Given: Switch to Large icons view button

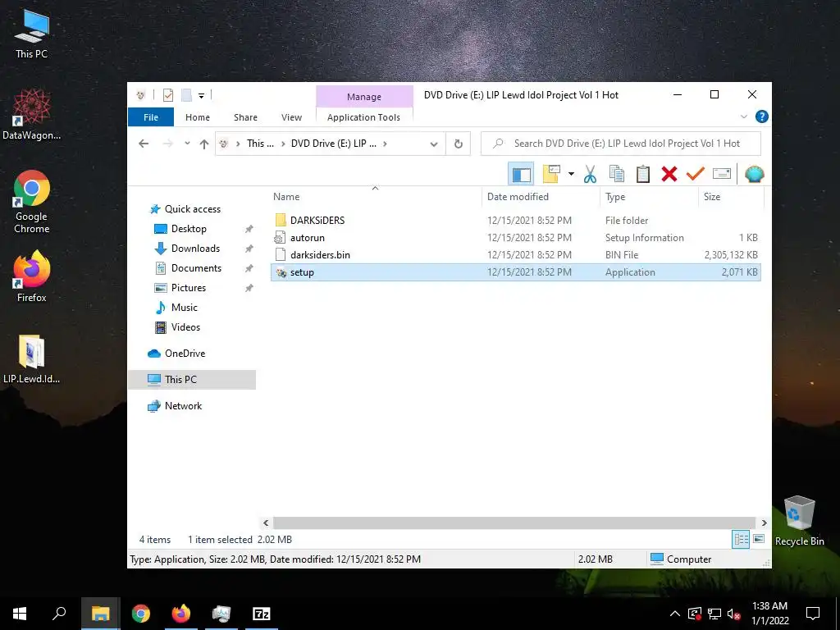Looking at the screenshot, I should (x=759, y=539).
